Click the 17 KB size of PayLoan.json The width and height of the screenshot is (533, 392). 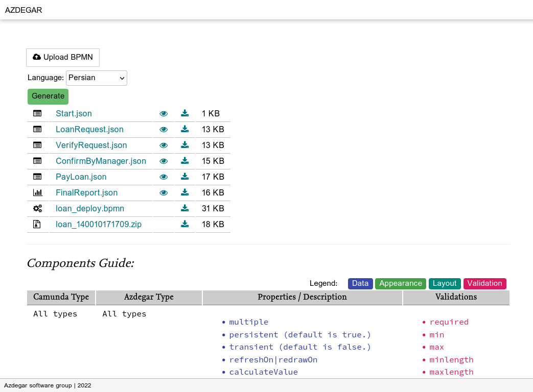pyautogui.click(x=213, y=177)
